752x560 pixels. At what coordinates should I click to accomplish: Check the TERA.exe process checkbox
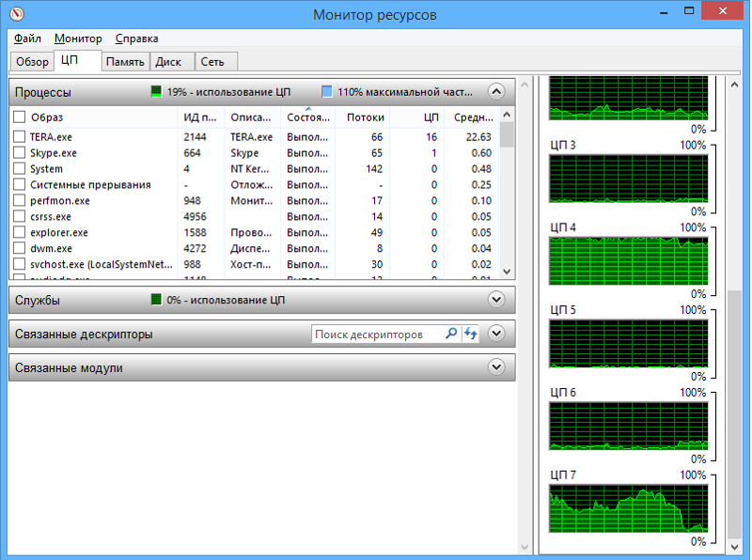point(19,137)
